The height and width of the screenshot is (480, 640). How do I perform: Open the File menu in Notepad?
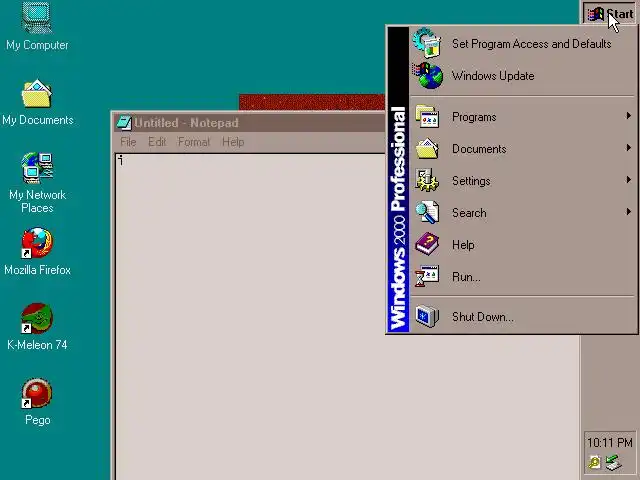pyautogui.click(x=128, y=142)
